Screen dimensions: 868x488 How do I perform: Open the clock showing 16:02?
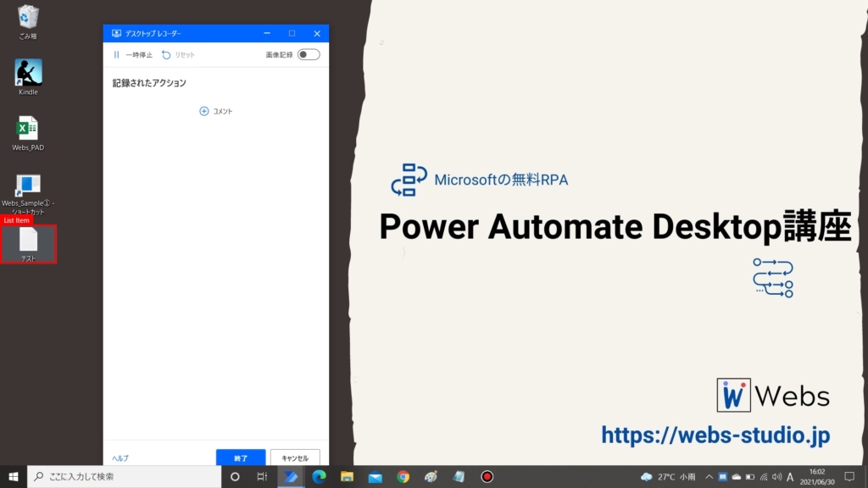click(817, 476)
